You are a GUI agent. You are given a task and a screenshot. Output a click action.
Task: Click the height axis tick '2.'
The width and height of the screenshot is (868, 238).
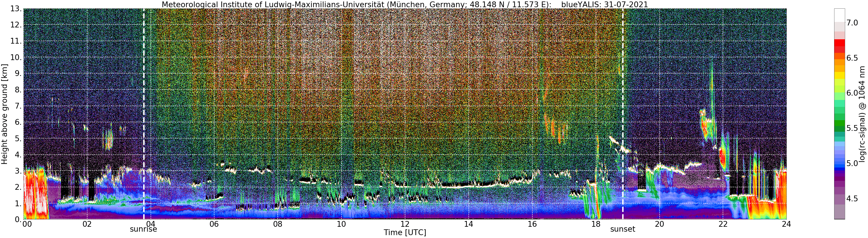click(18, 187)
